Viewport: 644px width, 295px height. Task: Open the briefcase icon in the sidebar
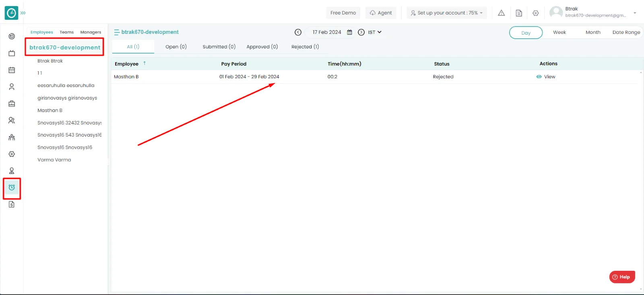click(12, 104)
